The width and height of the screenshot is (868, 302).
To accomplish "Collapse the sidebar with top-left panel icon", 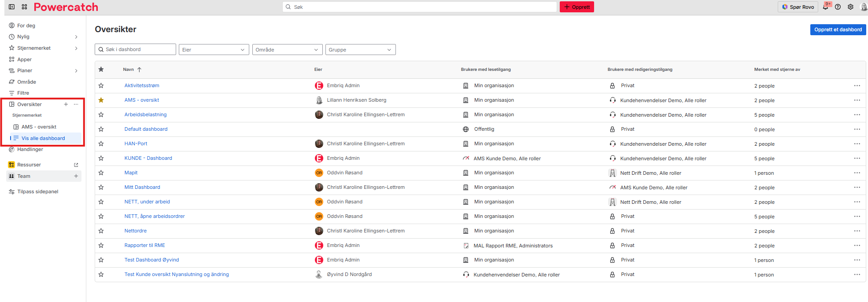I will click(x=12, y=7).
